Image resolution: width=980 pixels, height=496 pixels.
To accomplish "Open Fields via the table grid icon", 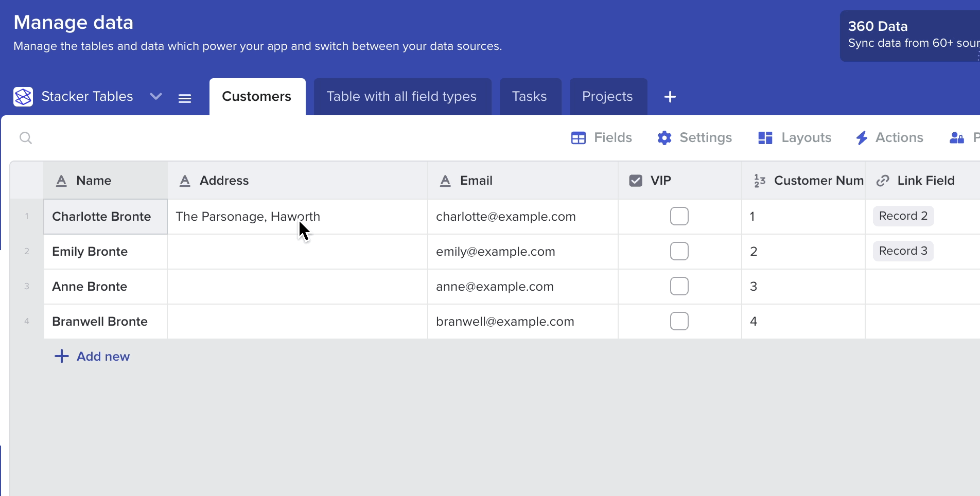I will click(579, 138).
